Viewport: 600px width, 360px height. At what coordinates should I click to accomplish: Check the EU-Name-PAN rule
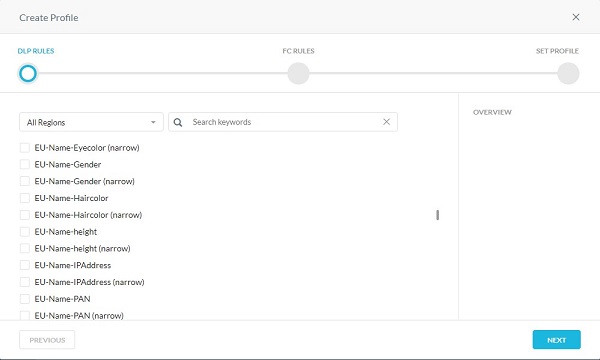(25, 299)
